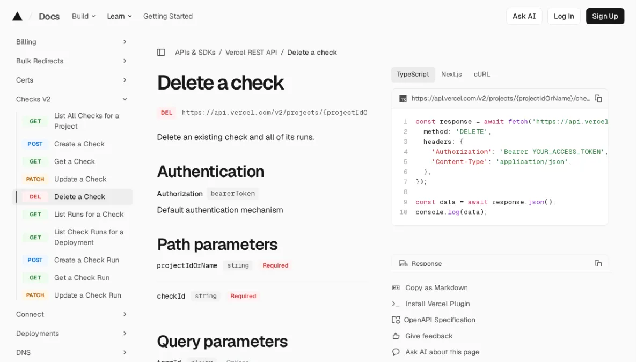Click the Install Vercel Plugin terminal icon
Screen dimensions: 644x362
pyautogui.click(x=396, y=304)
